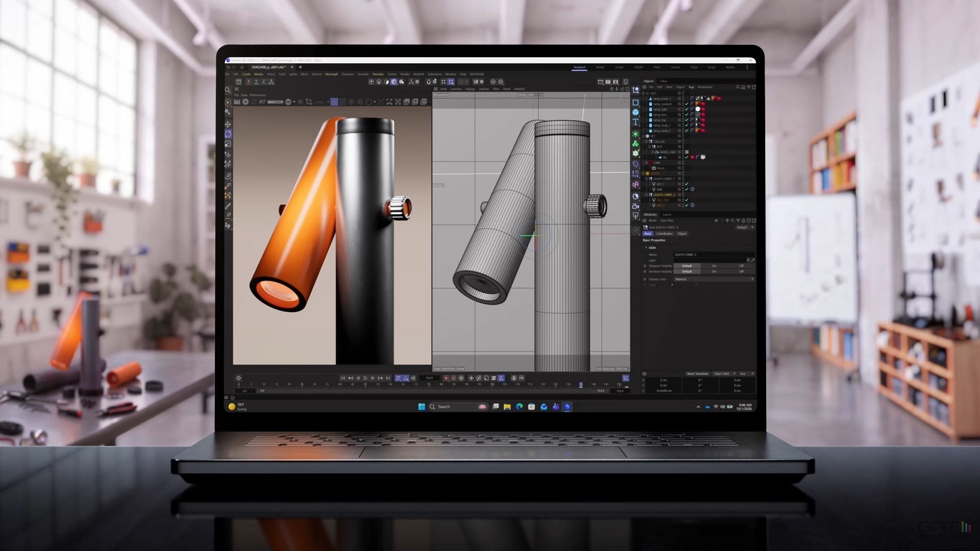The width and height of the screenshot is (980, 551).
Task: Select the Text spline tool in palette
Action: (635, 122)
